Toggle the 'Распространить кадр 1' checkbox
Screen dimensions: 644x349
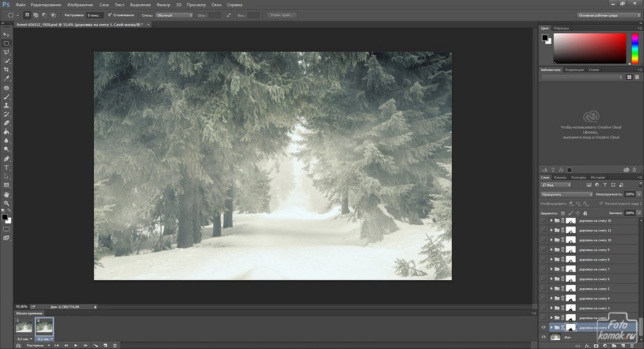click(601, 203)
